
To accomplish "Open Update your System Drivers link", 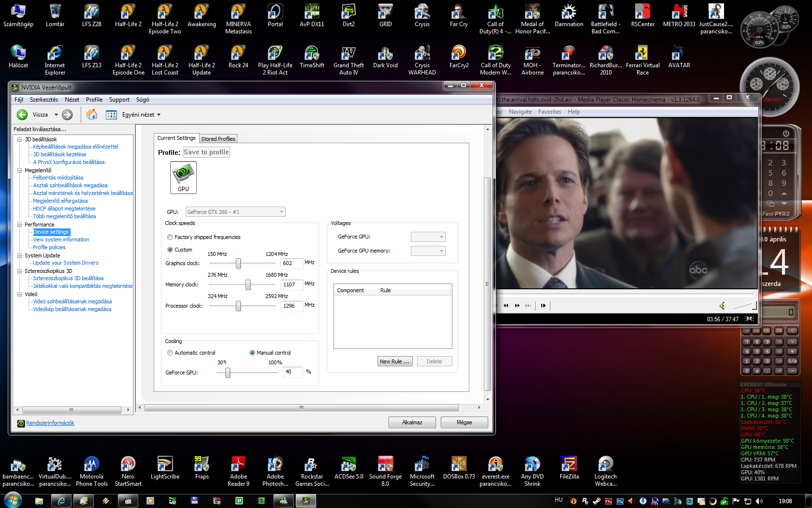I will pos(65,263).
